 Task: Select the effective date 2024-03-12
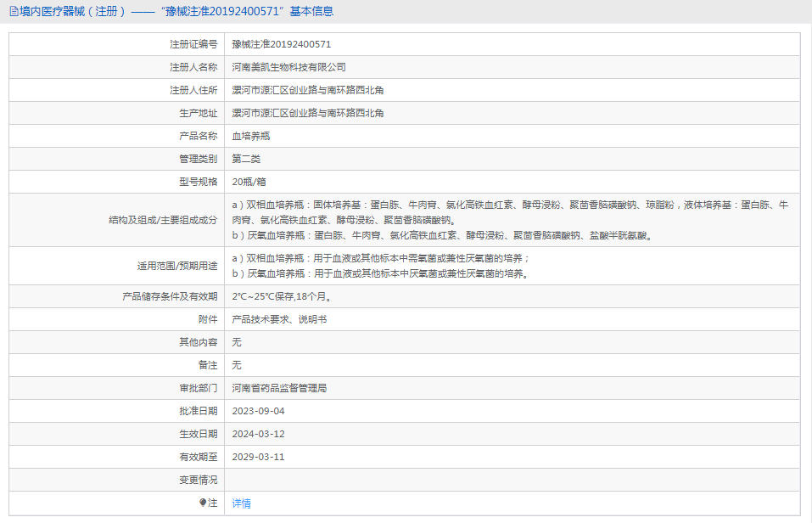click(x=258, y=434)
